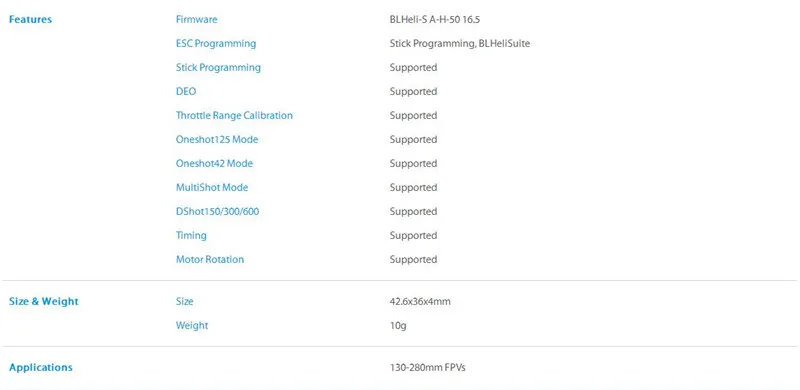
Task: Click the Oneshot125 Mode label
Action: point(217,139)
